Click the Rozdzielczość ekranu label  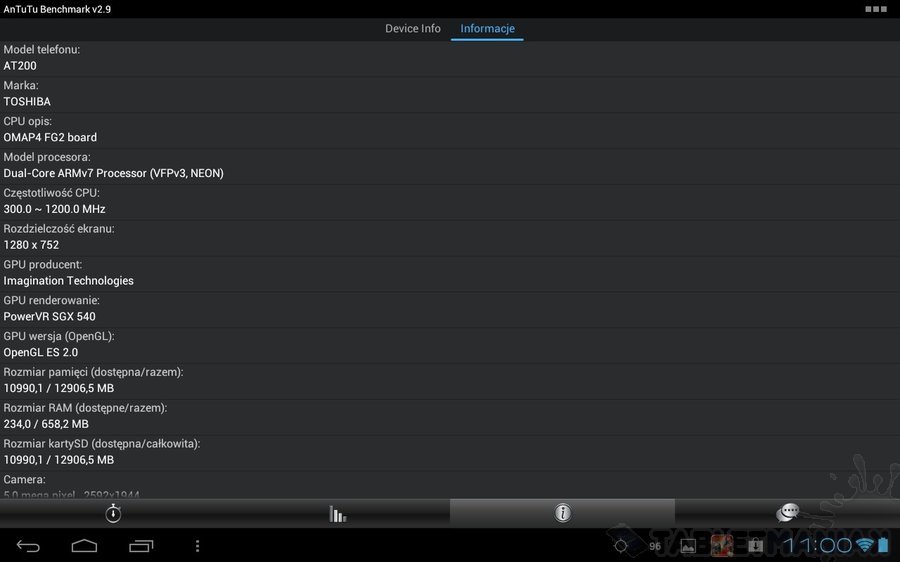click(59, 228)
